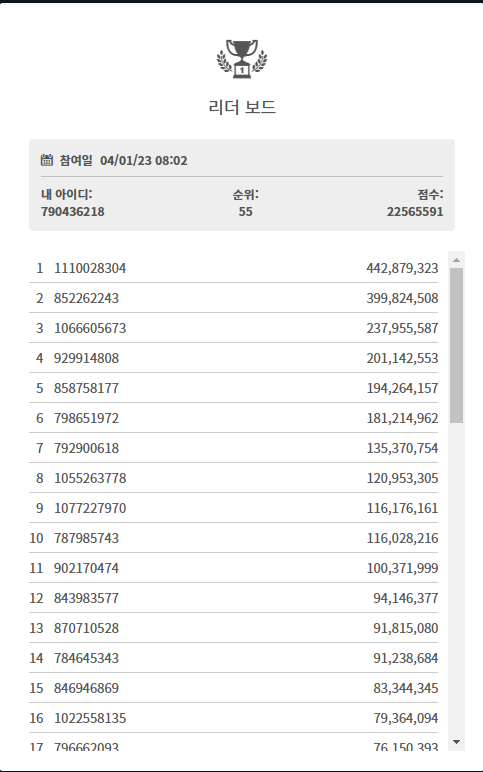The image size is (483, 772).
Task: Click the 내 아이디 label
Action: point(66,194)
